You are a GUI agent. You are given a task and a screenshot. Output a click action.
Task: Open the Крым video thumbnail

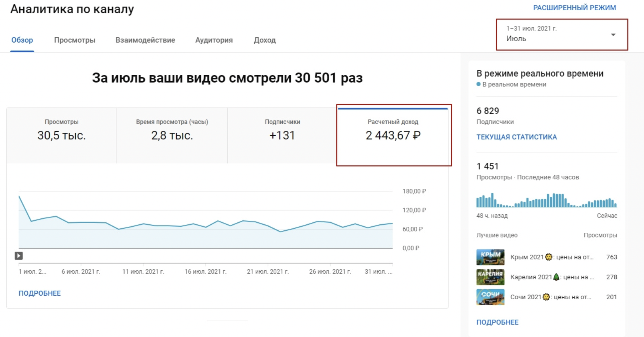click(490, 257)
